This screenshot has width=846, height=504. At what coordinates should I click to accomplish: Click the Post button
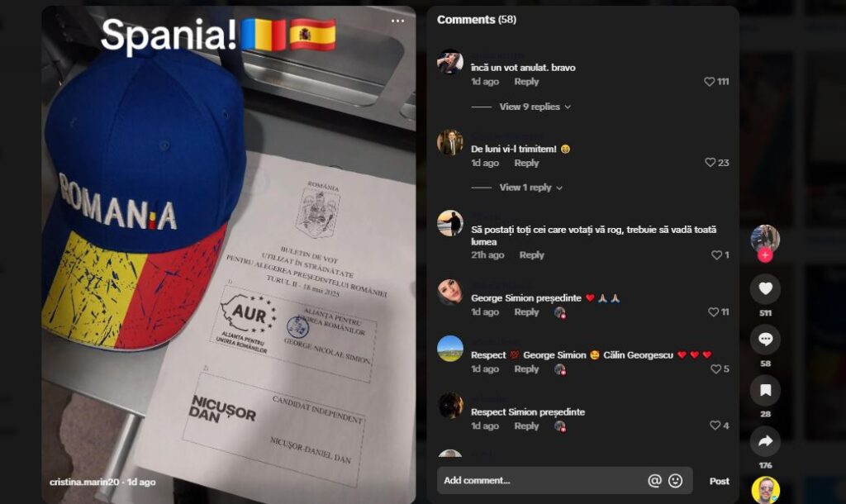pos(720,481)
